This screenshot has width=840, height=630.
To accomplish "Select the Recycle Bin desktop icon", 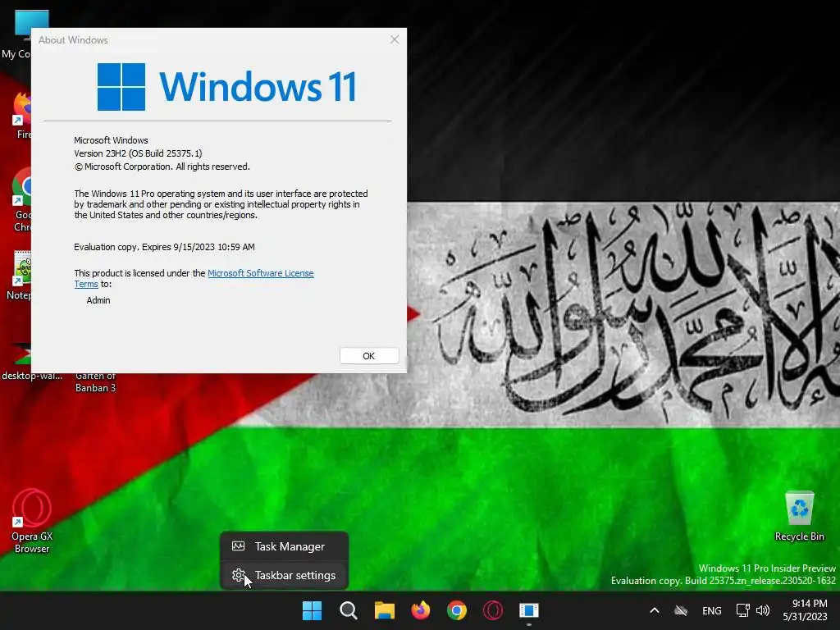I will click(x=799, y=516).
